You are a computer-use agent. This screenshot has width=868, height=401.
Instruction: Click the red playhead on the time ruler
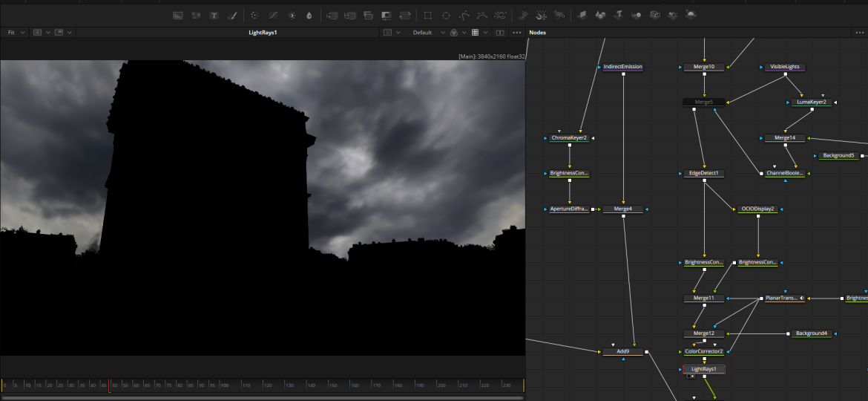click(x=110, y=385)
